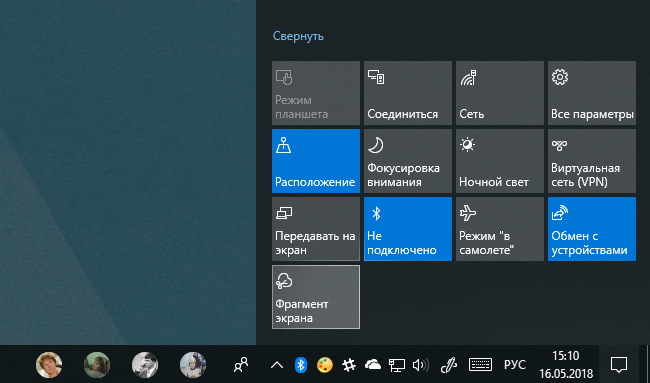Viewport: 650px width, 383px height.
Task: Click the paint palette tray icon
Action: click(325, 365)
